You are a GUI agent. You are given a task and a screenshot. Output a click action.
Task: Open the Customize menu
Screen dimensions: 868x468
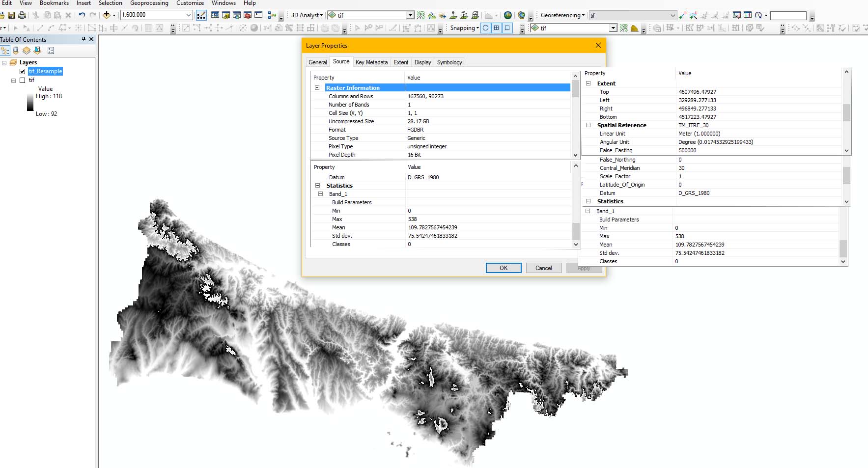click(x=190, y=3)
